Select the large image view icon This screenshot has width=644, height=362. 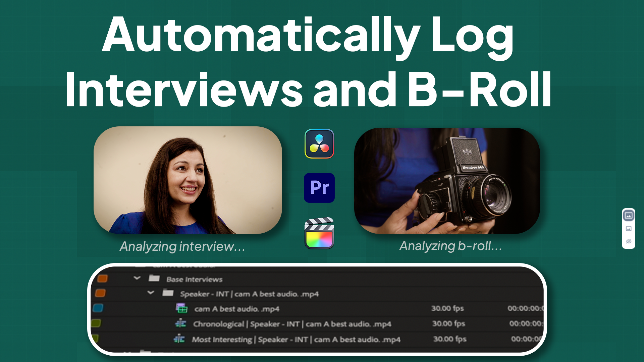pos(628,216)
